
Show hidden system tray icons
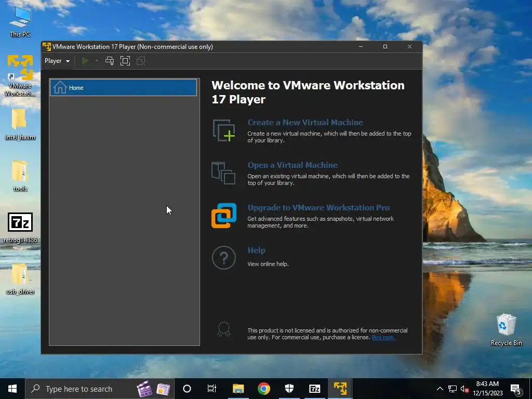[440, 389]
